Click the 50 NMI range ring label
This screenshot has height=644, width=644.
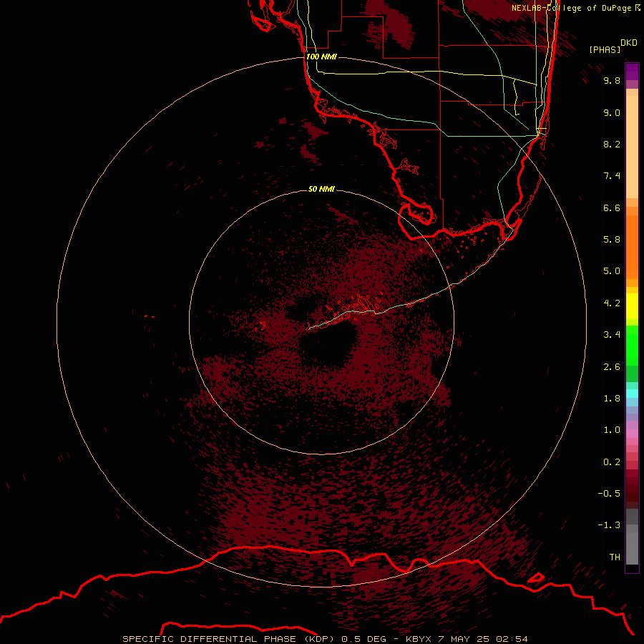[321, 189]
